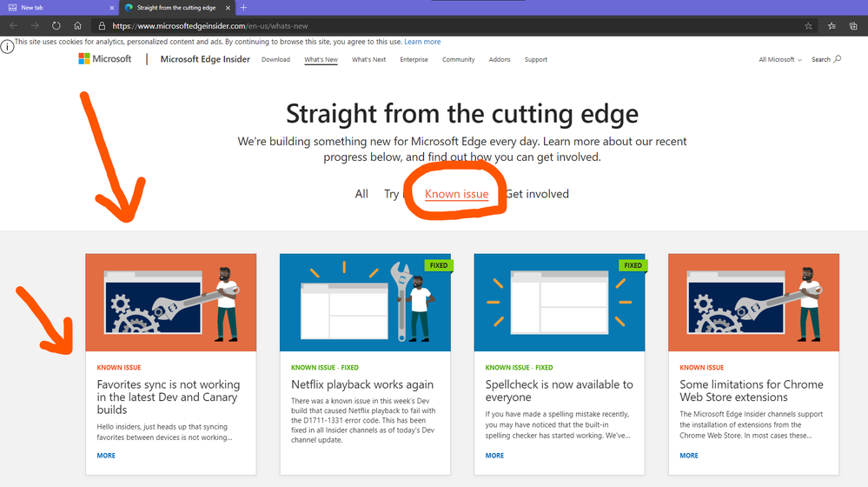Viewport: 868px width, 487px height.
Task: Click the Search magnifier icon
Action: click(838, 59)
